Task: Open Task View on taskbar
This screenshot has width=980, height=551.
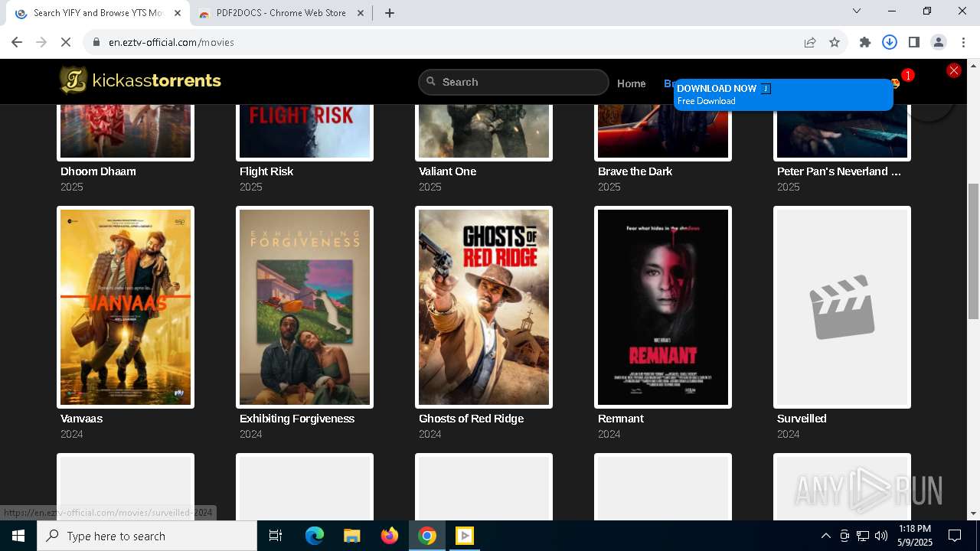Action: point(276,536)
